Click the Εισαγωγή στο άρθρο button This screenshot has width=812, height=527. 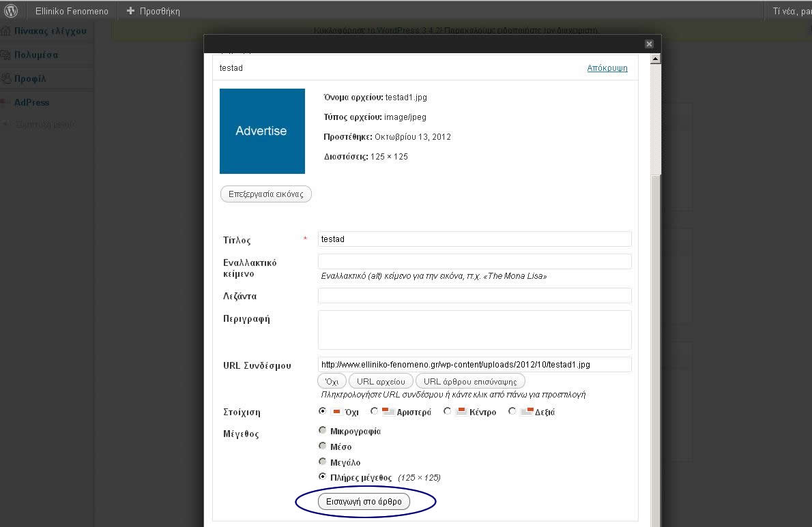(x=364, y=502)
